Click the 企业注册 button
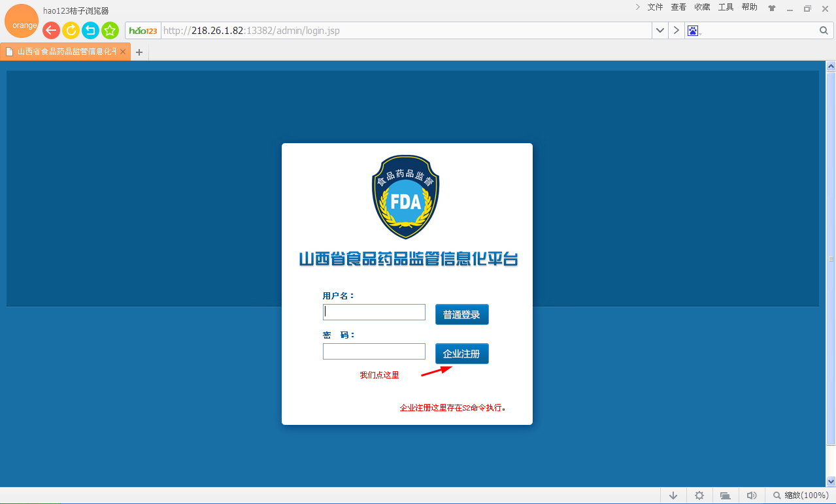 click(x=461, y=354)
